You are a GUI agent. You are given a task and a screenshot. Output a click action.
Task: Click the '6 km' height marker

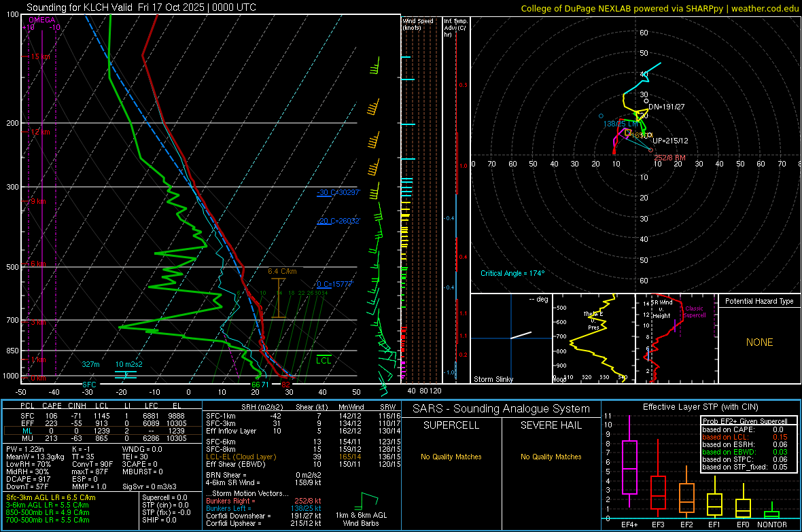point(38,264)
